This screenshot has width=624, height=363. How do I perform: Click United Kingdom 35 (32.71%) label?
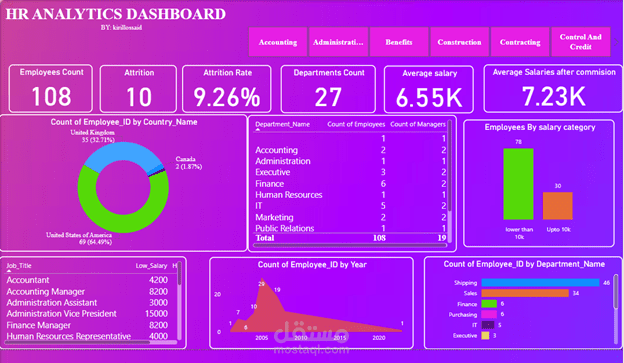(93, 136)
